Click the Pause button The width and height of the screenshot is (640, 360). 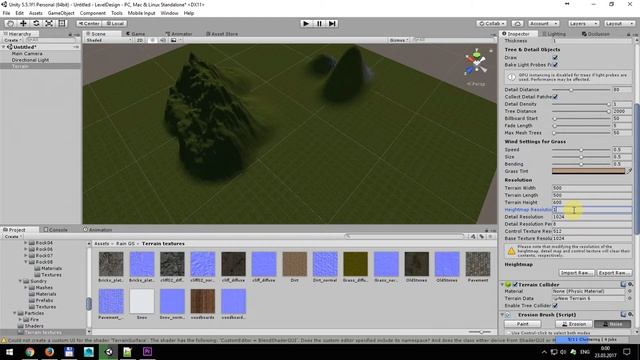click(x=319, y=23)
